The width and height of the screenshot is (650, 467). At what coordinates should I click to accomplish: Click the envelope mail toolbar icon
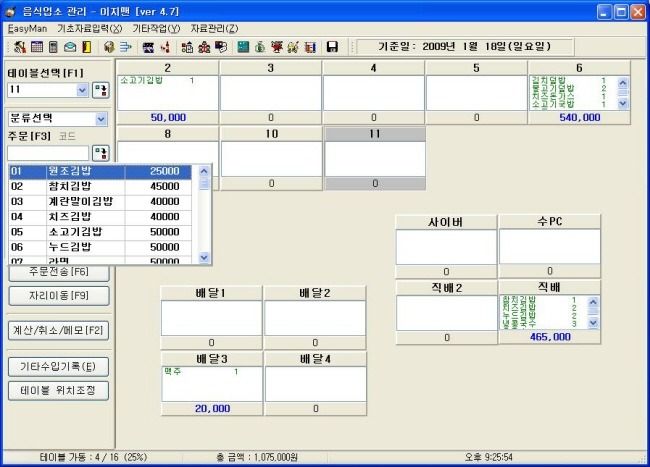(70, 47)
